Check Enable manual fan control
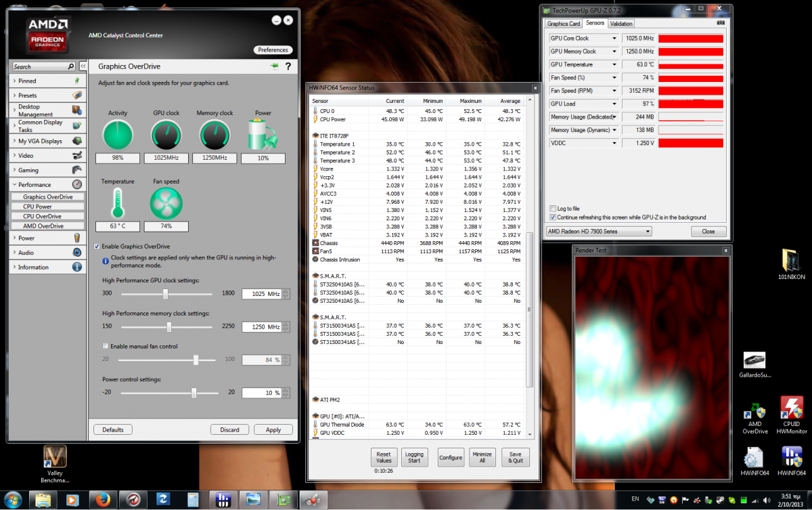This screenshot has width=812, height=510. 105,346
